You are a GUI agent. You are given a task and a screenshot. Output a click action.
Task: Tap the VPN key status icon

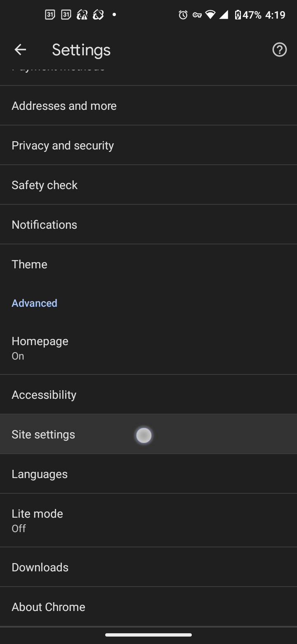(197, 15)
